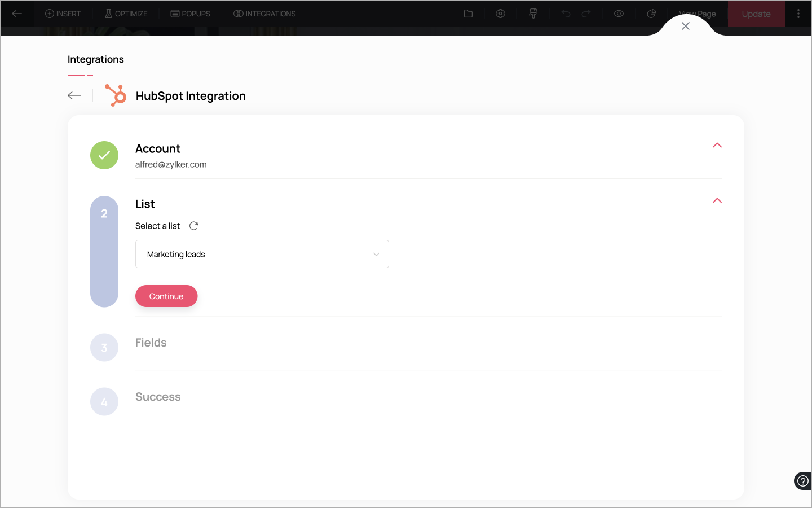
Task: Click the Update button
Action: point(756,14)
